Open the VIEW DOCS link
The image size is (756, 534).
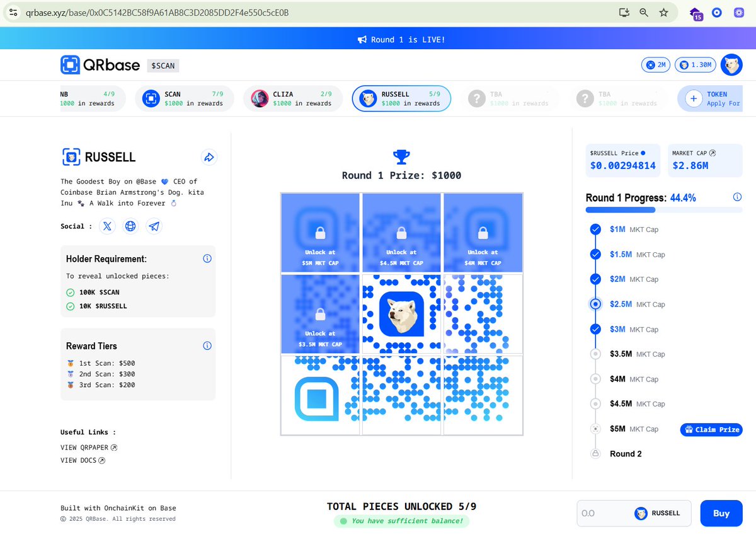click(83, 460)
